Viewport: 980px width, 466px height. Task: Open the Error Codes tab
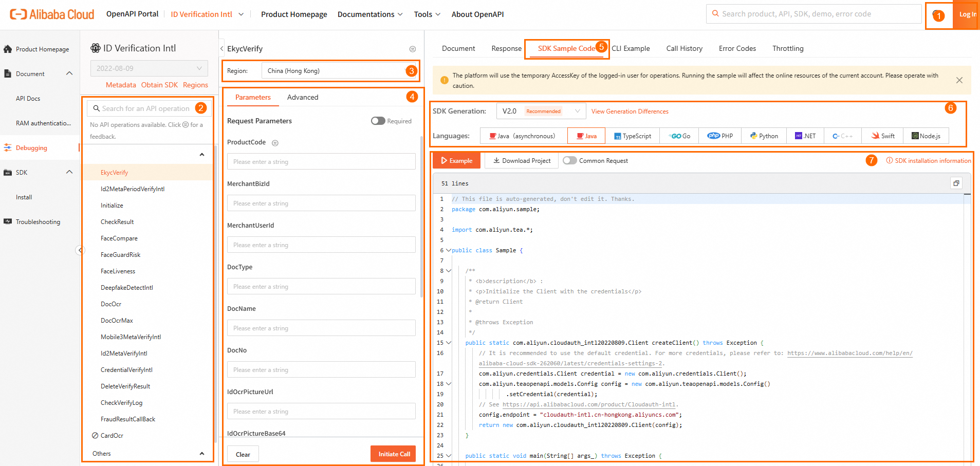pos(737,48)
